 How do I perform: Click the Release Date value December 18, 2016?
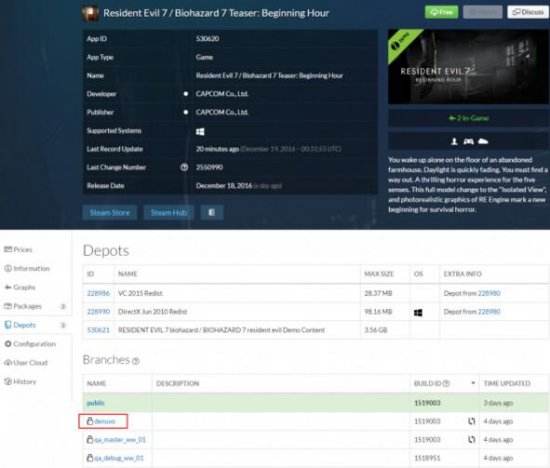224,186
